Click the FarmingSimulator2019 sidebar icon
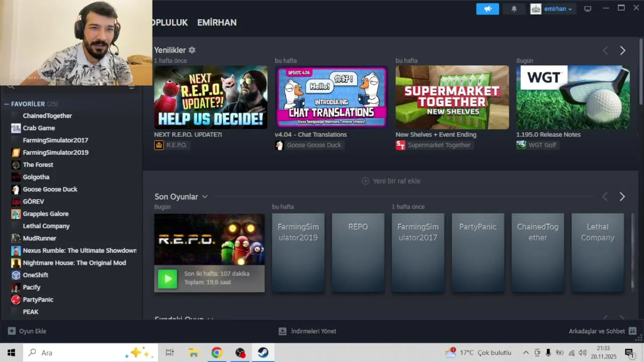 tap(16, 152)
